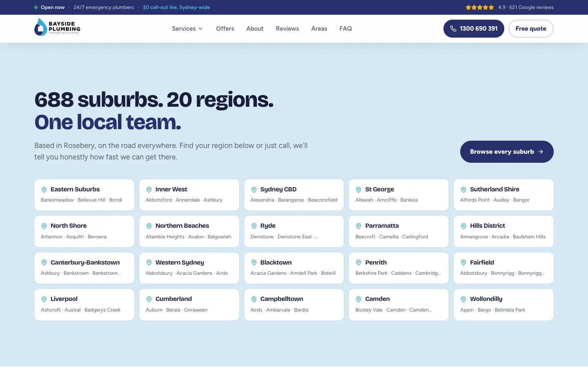Click the phone icon in call button

pyautogui.click(x=453, y=29)
